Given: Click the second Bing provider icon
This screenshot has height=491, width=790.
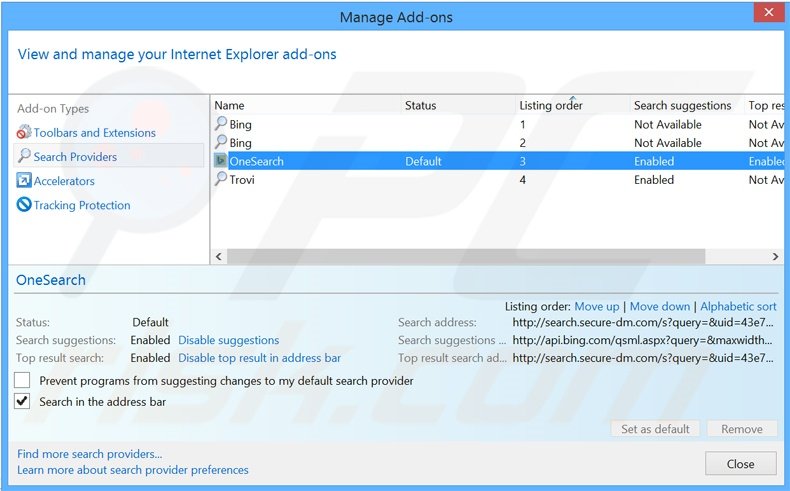Looking at the screenshot, I should [221, 143].
